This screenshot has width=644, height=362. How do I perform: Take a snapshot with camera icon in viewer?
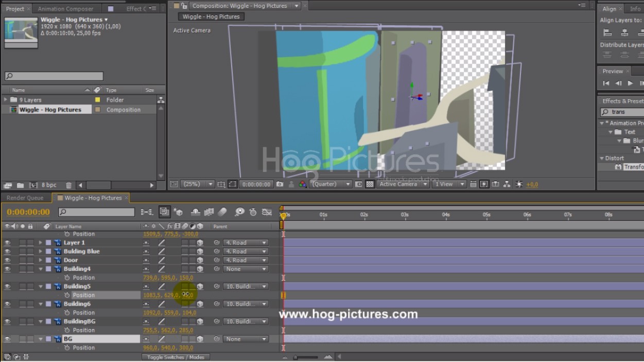coord(280,184)
